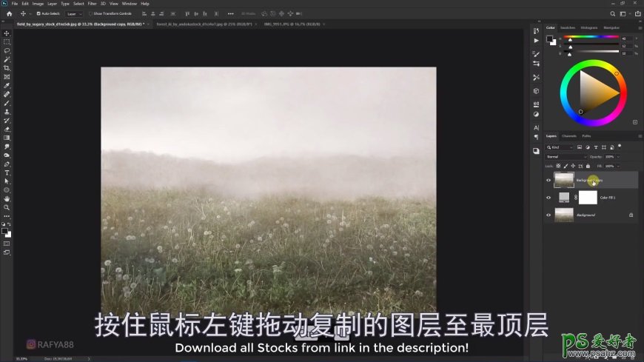Toggle Lock all padlock icon
Screen dimensions: 644x362
[588, 166]
